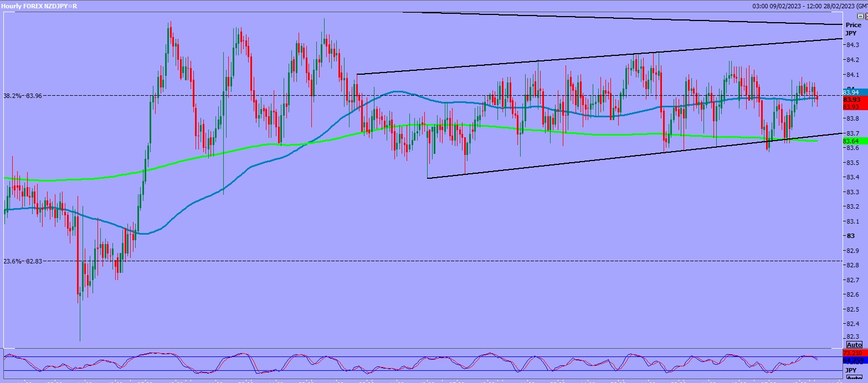The width and height of the screenshot is (868, 383).
Task: Click the 82.3 tick on price axis
Action: (851, 338)
